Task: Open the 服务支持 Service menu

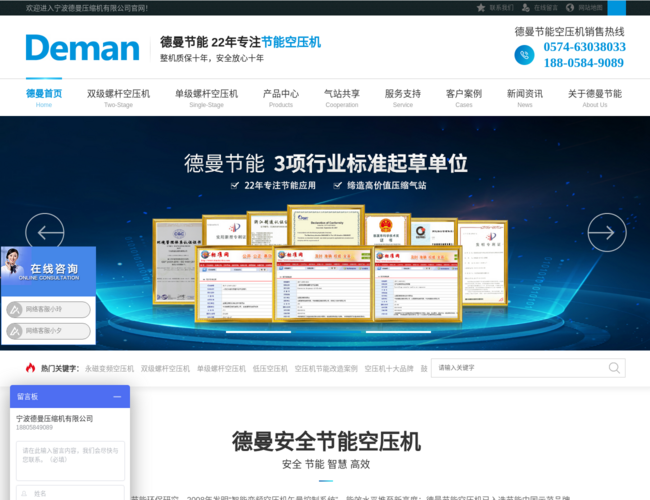Action: tap(403, 98)
